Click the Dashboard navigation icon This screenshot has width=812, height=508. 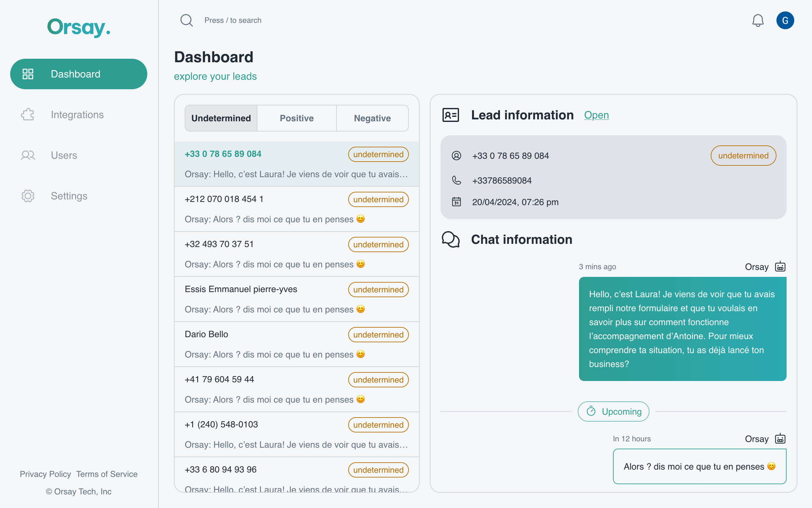click(x=28, y=74)
